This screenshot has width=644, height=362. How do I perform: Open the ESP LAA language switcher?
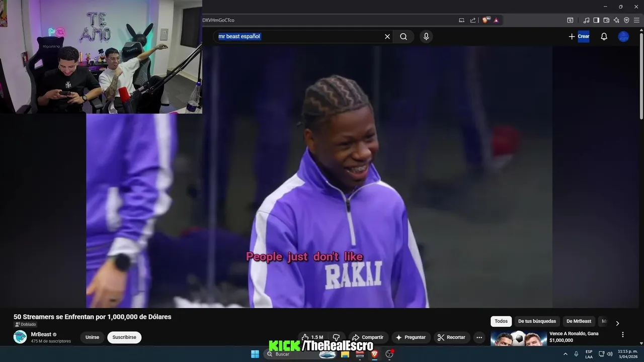coord(589,354)
